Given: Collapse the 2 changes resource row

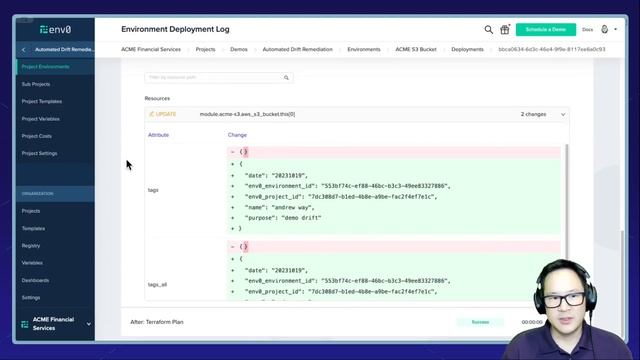Looking at the screenshot, I should (563, 114).
